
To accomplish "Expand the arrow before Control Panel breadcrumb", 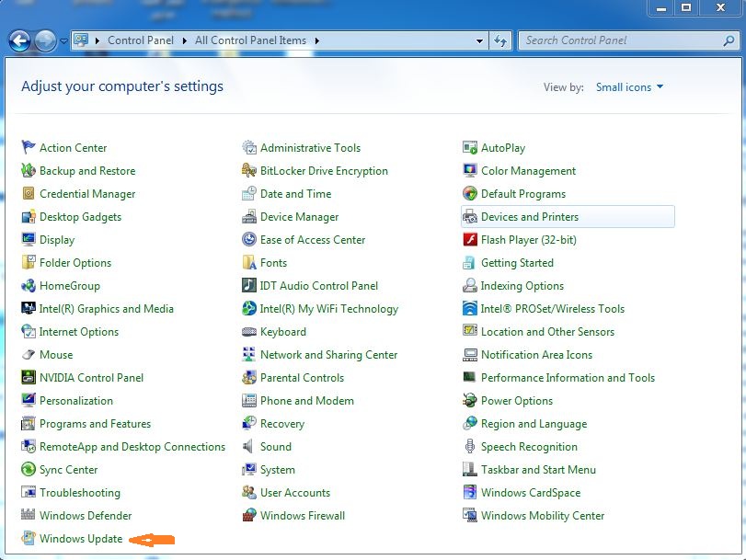I will click(98, 40).
